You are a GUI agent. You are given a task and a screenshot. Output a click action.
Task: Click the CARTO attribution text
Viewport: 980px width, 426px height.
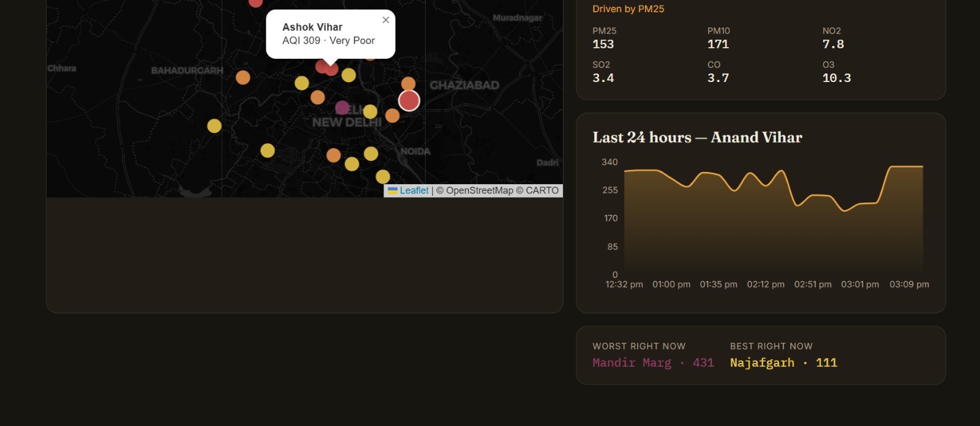point(542,190)
